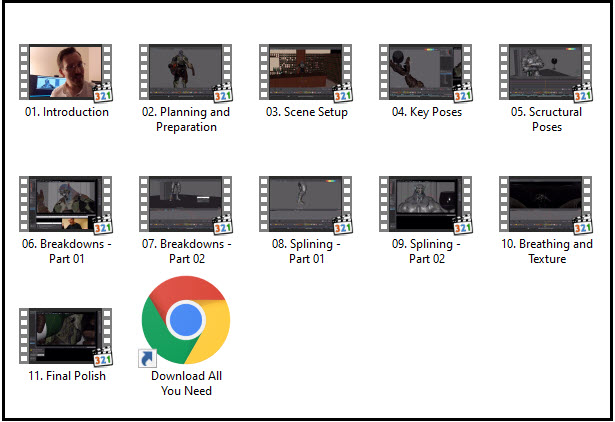Click the '09. Splining - Part 02' file name
The width and height of the screenshot is (615, 422).
pyautogui.click(x=426, y=251)
